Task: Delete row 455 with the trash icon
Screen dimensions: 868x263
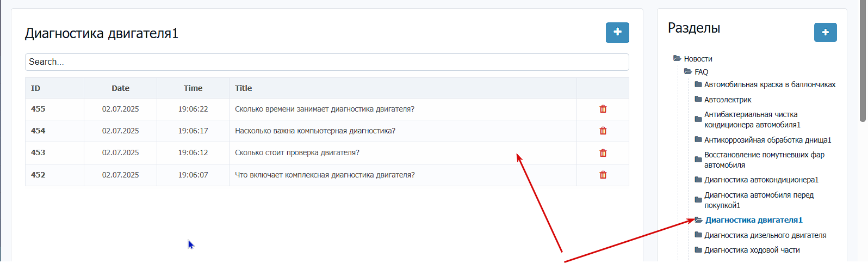Action: [603, 109]
